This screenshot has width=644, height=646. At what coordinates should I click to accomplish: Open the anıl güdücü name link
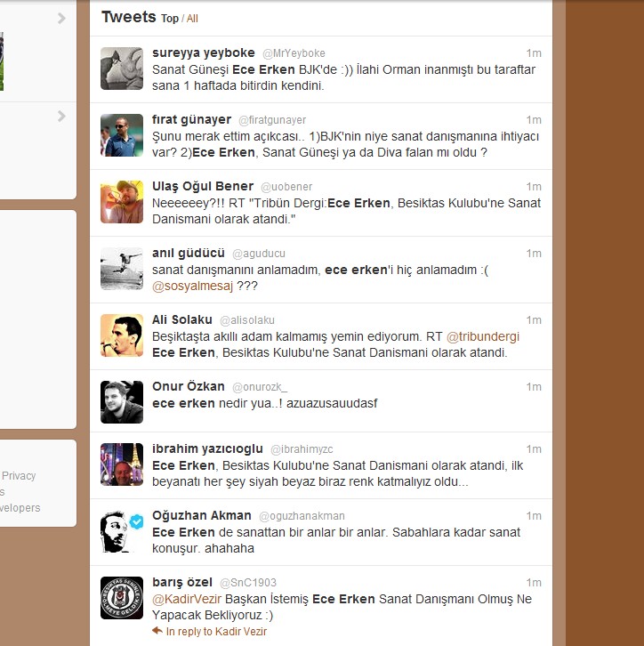point(189,253)
